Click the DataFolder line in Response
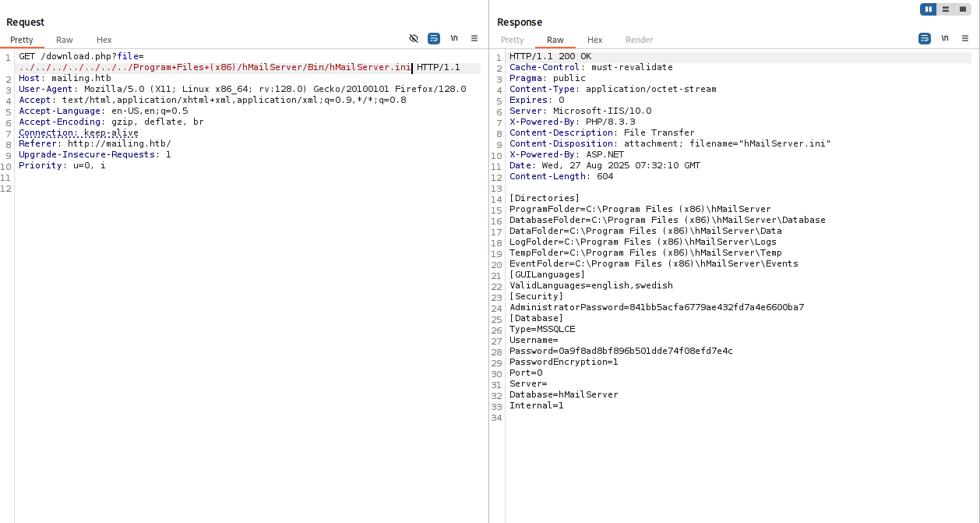This screenshot has height=523, width=980. (x=646, y=231)
